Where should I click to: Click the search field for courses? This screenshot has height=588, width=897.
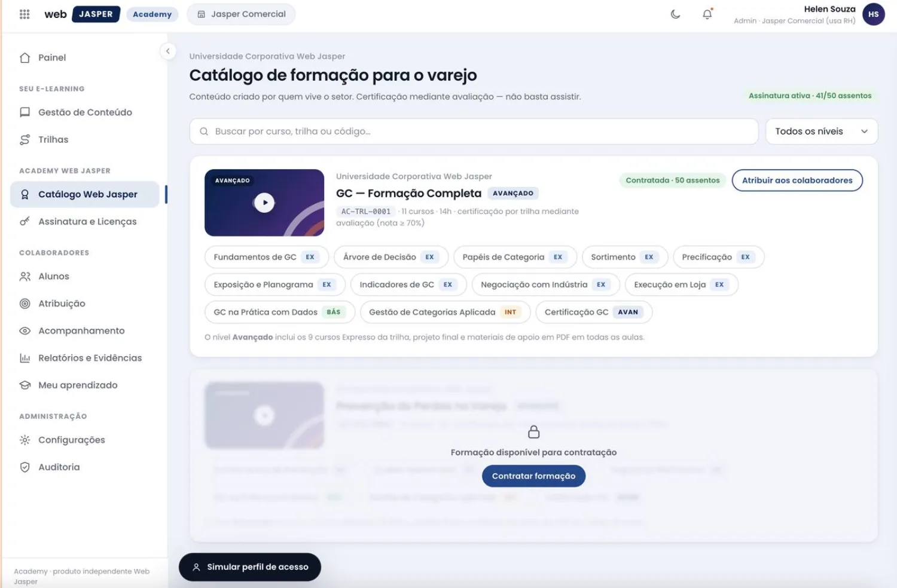pos(474,131)
